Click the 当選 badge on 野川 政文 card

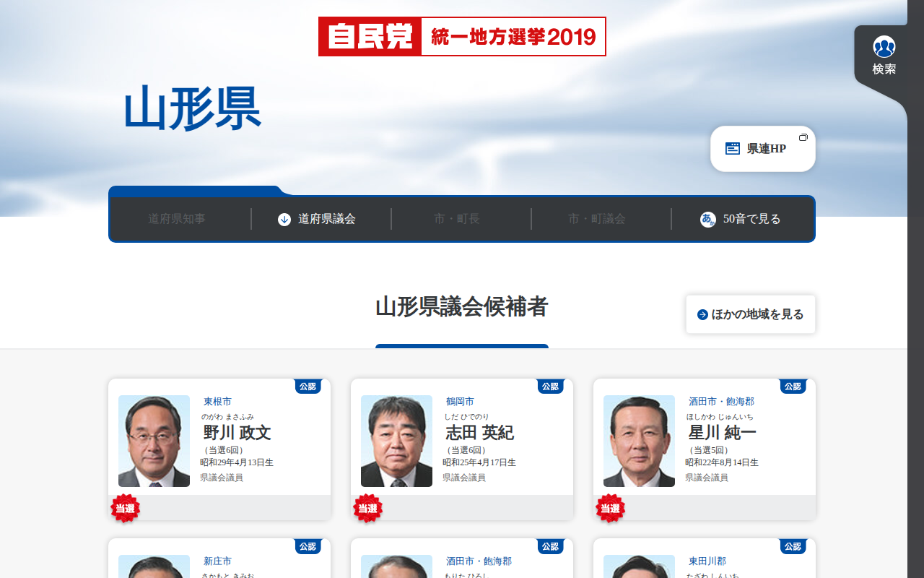126,509
